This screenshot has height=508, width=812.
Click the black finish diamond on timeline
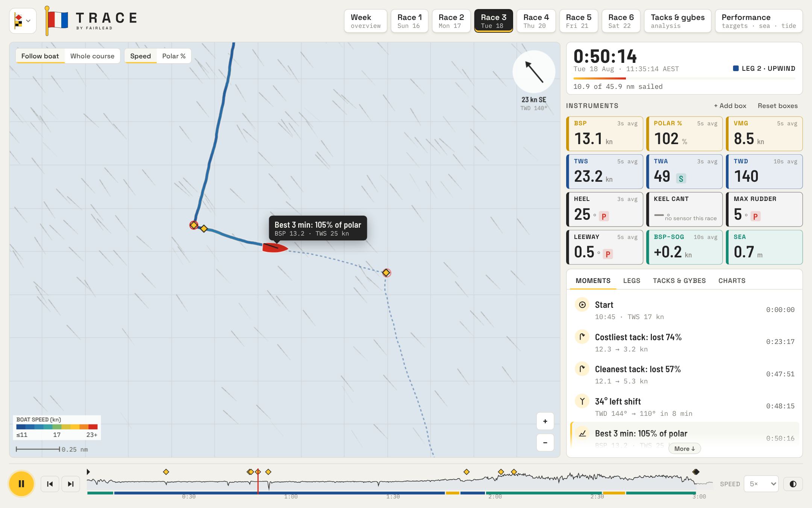(x=696, y=472)
